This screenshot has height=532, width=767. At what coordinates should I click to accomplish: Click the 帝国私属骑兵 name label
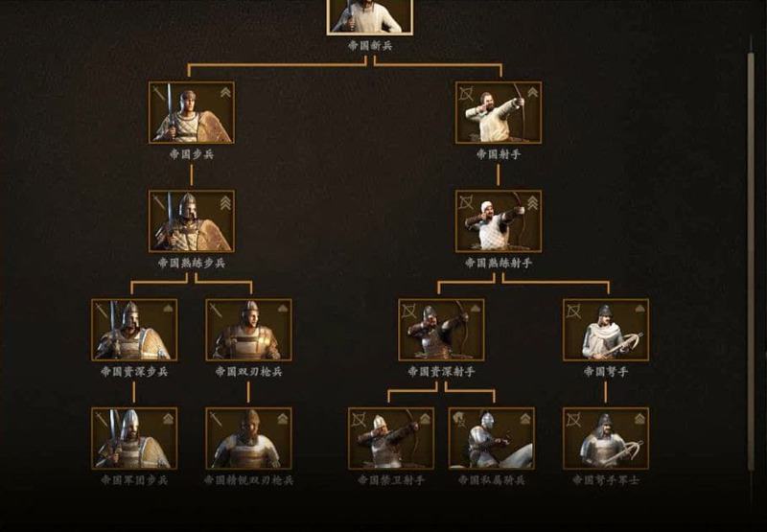point(491,480)
